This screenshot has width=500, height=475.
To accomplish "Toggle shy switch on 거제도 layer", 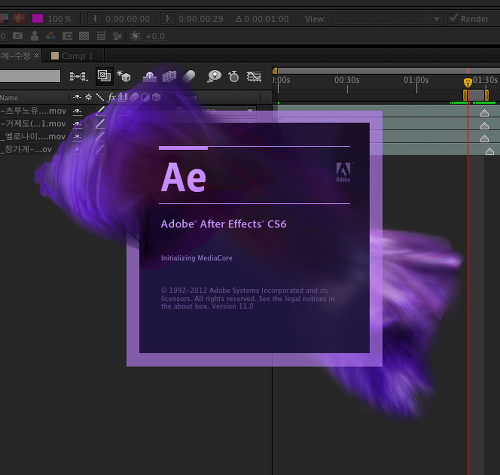I will point(77,124).
